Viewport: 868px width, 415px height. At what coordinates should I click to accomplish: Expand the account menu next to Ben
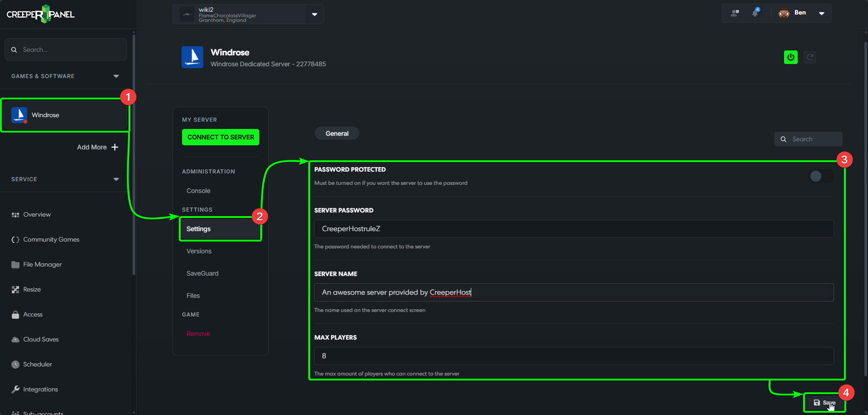(x=822, y=13)
